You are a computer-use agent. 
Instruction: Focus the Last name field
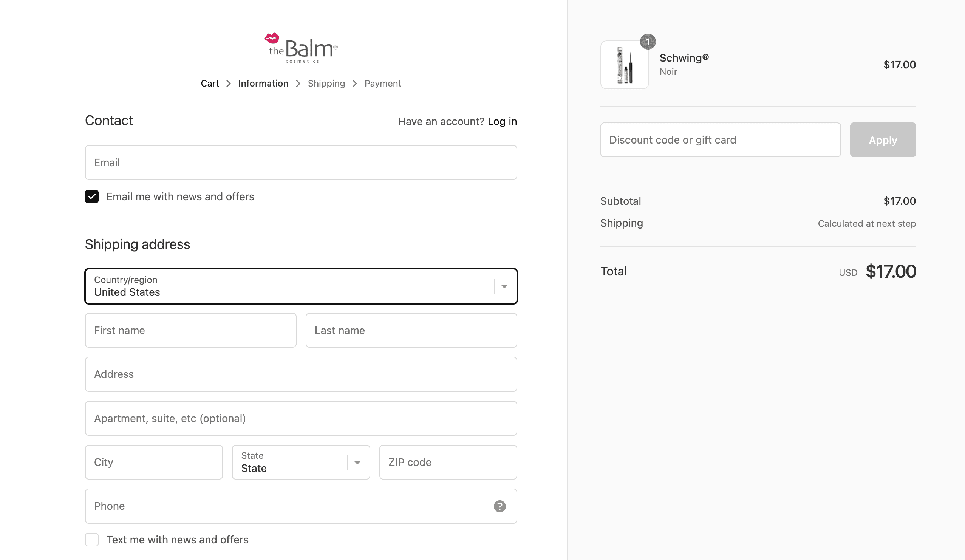click(x=411, y=330)
